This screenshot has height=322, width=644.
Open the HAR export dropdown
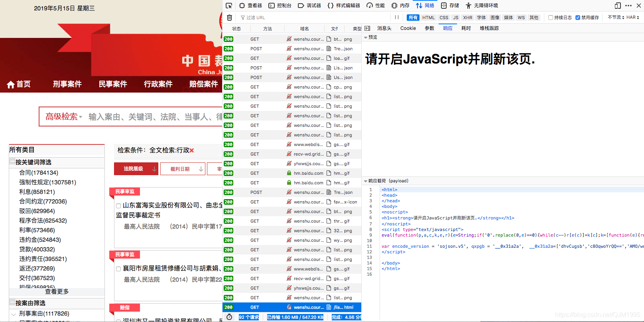[x=633, y=18]
